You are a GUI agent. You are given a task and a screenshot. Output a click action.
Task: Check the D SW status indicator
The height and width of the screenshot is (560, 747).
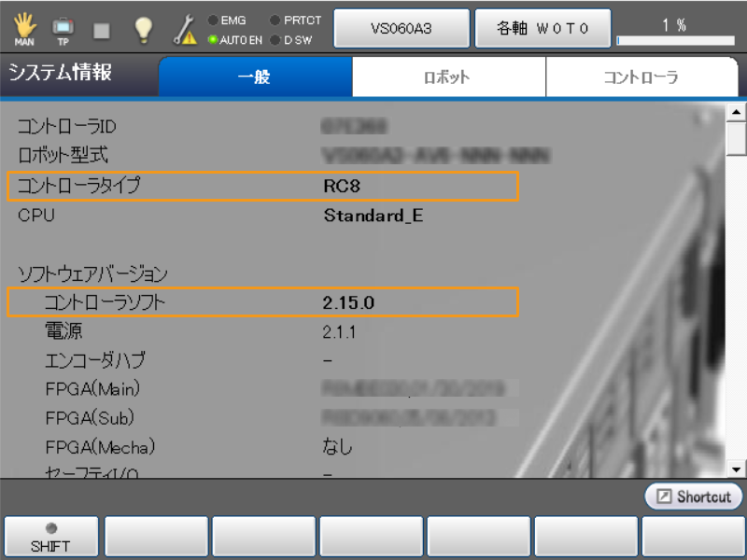click(291, 40)
